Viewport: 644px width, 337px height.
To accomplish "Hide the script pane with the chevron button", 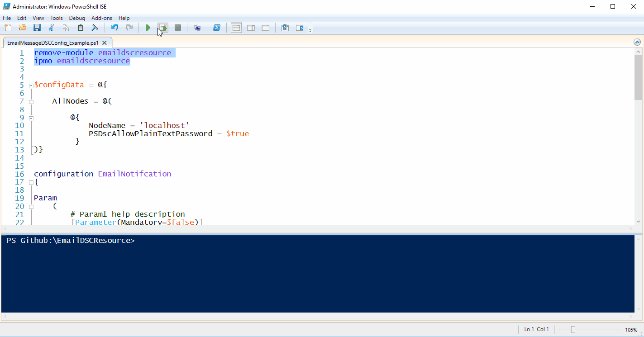I will click(x=637, y=42).
